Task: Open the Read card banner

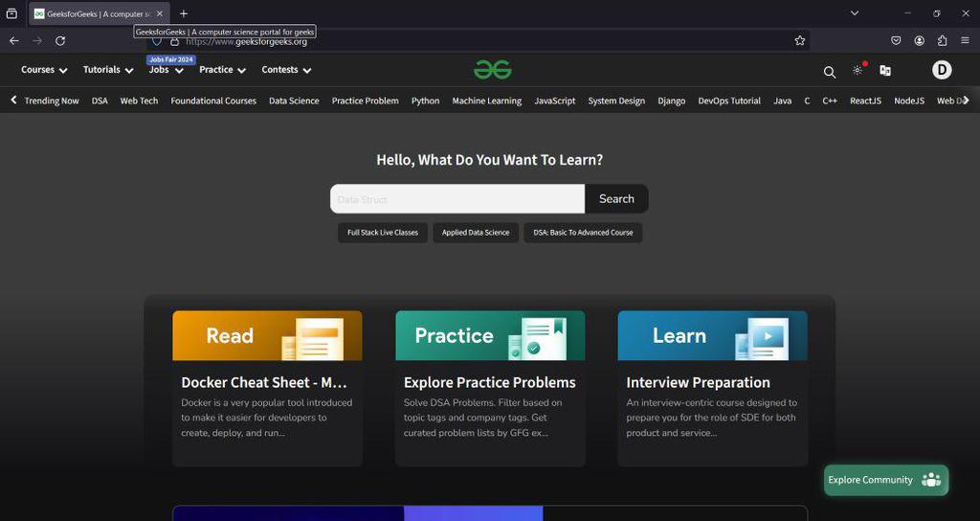Action: point(268,336)
